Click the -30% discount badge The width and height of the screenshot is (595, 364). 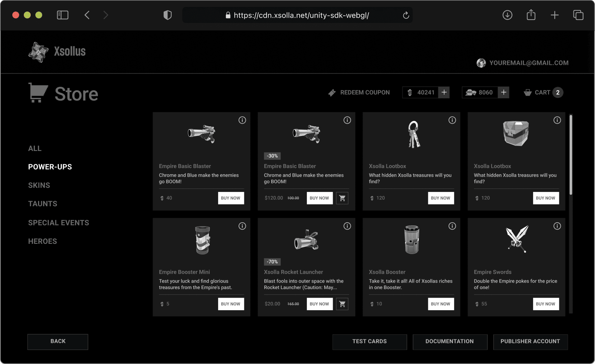pyautogui.click(x=272, y=156)
